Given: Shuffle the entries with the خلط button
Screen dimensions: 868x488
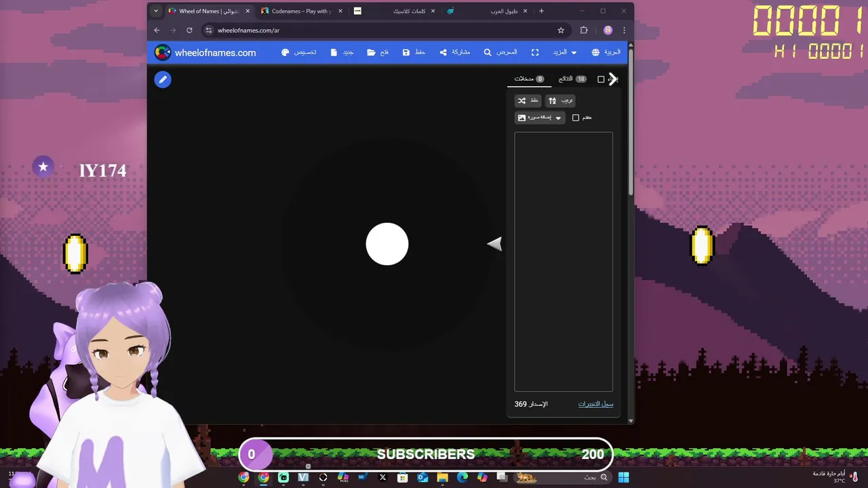Looking at the screenshot, I should 528,100.
